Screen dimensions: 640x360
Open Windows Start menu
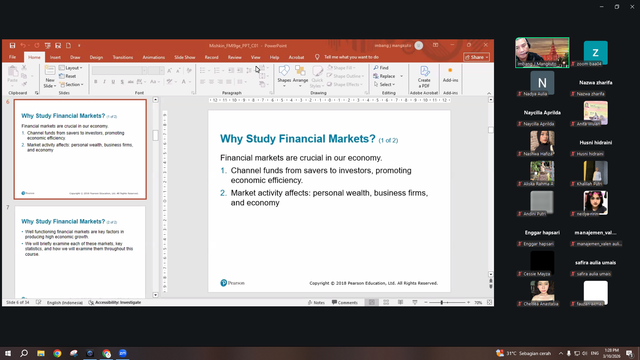[x=8, y=353]
